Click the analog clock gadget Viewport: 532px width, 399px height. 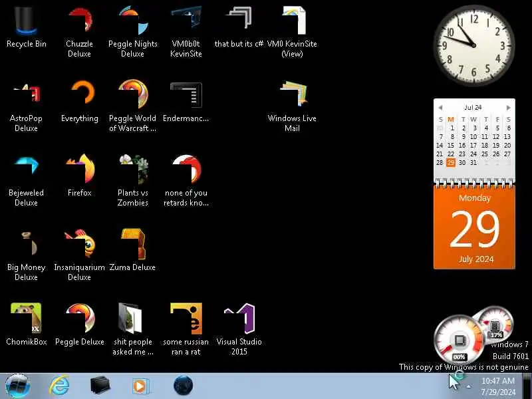[474, 45]
